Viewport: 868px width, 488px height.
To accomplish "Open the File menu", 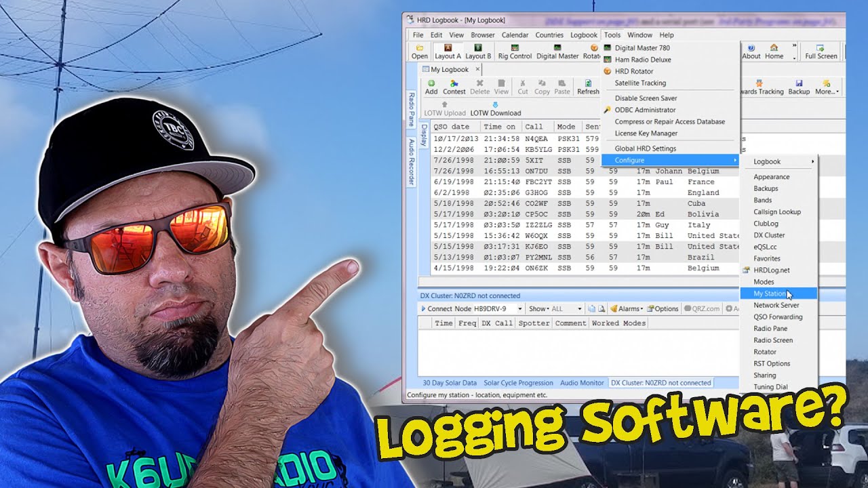I will click(418, 35).
